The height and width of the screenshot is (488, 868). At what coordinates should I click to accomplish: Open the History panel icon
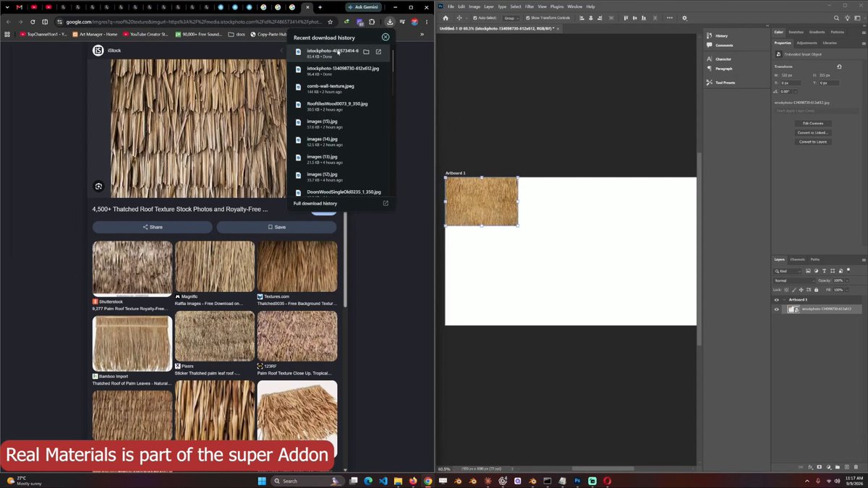click(x=709, y=35)
